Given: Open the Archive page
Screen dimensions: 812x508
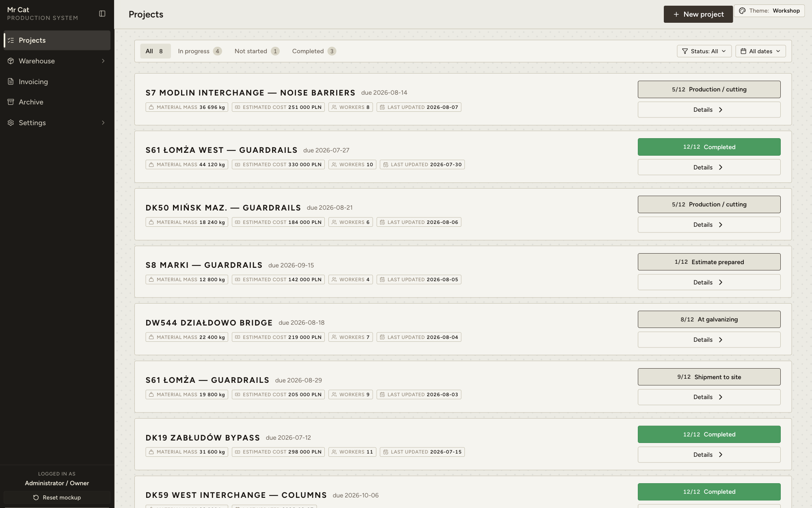Looking at the screenshot, I should [57, 102].
